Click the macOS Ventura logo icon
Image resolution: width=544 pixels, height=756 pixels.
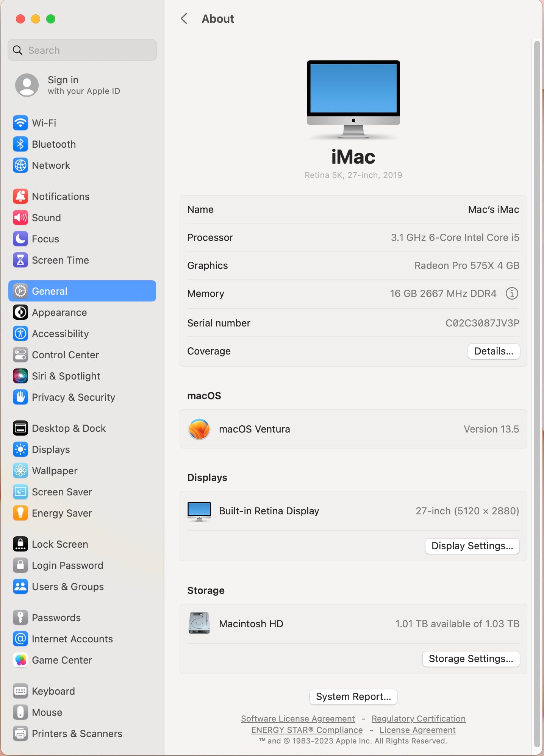(x=199, y=429)
